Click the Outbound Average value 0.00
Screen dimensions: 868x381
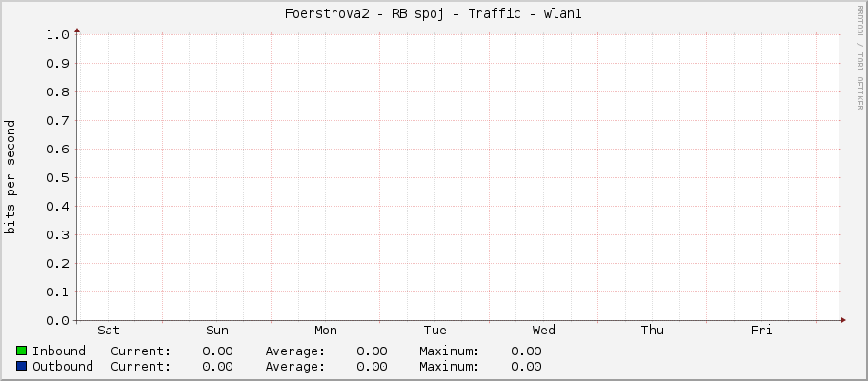(372, 367)
